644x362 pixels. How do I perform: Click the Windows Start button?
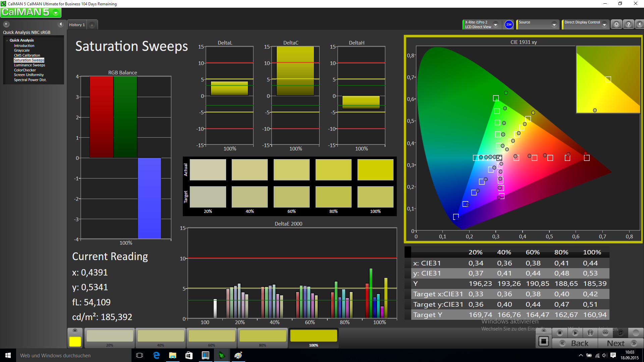coord(8,355)
